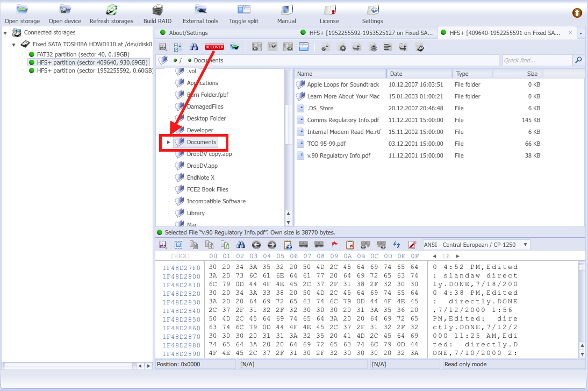Open the Toggle split view option

(x=243, y=14)
